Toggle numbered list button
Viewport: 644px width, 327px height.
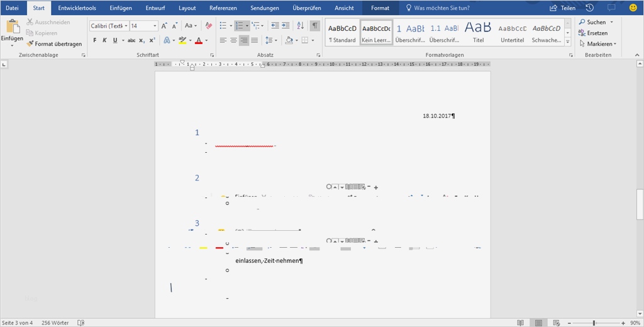240,26
